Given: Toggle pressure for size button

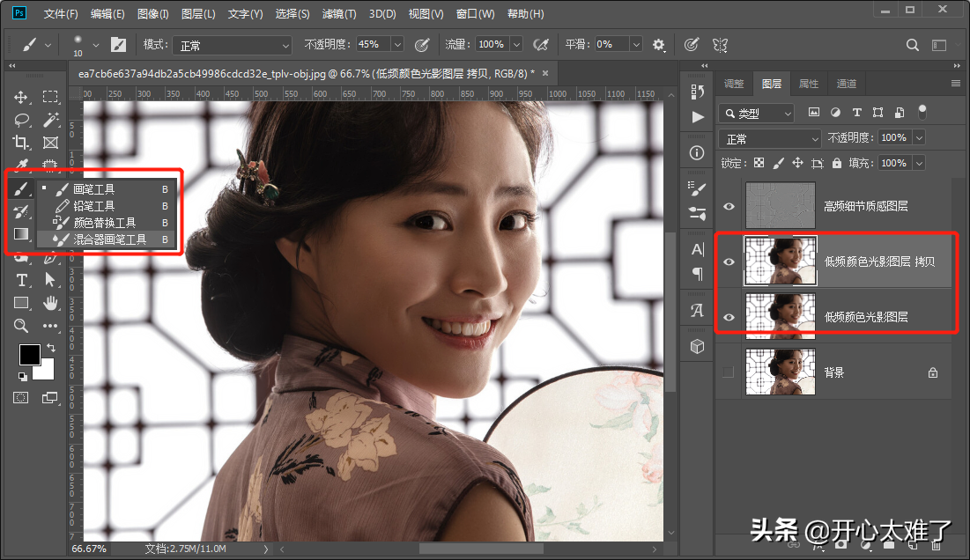Looking at the screenshot, I should point(691,45).
